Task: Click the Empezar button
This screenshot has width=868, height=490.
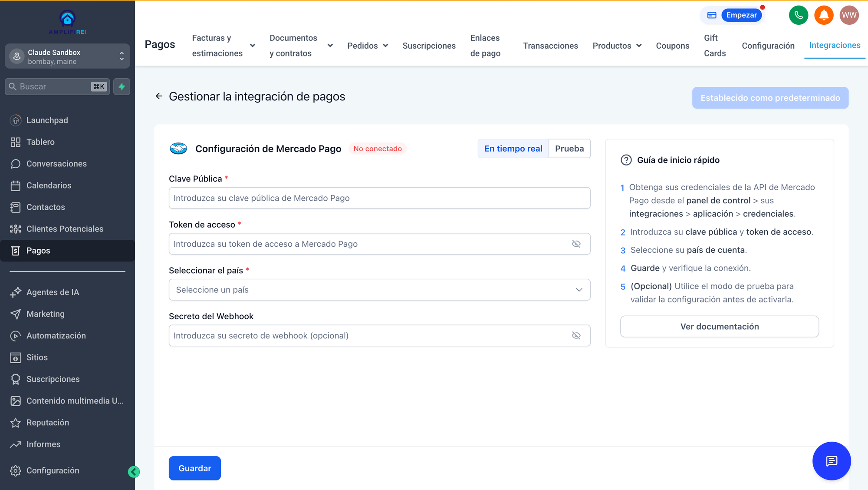Action: 741,15
